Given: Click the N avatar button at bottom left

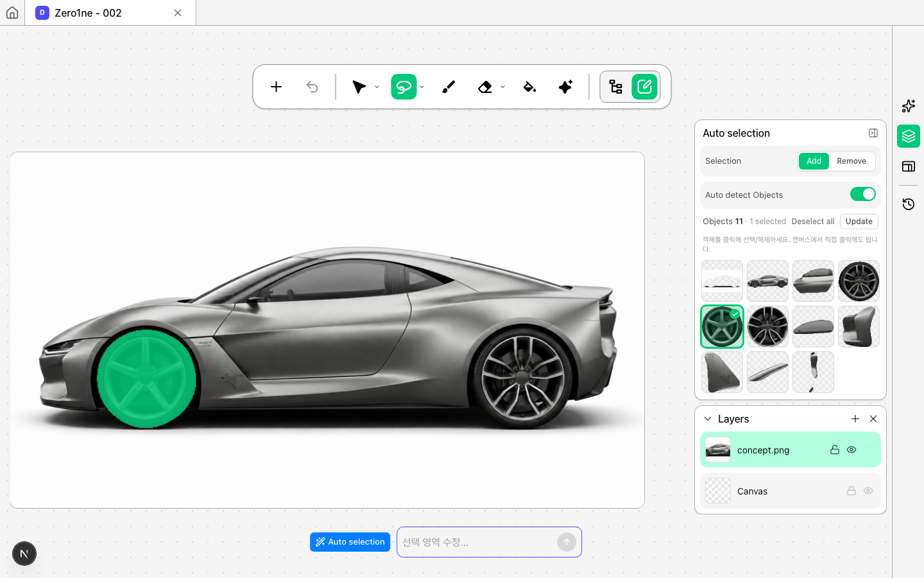Looking at the screenshot, I should pyautogui.click(x=24, y=554).
